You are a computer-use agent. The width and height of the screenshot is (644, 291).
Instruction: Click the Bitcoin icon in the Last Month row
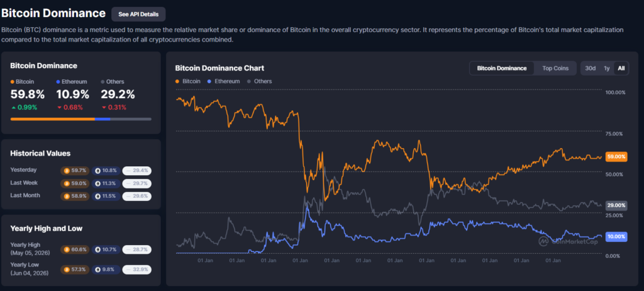(67, 196)
